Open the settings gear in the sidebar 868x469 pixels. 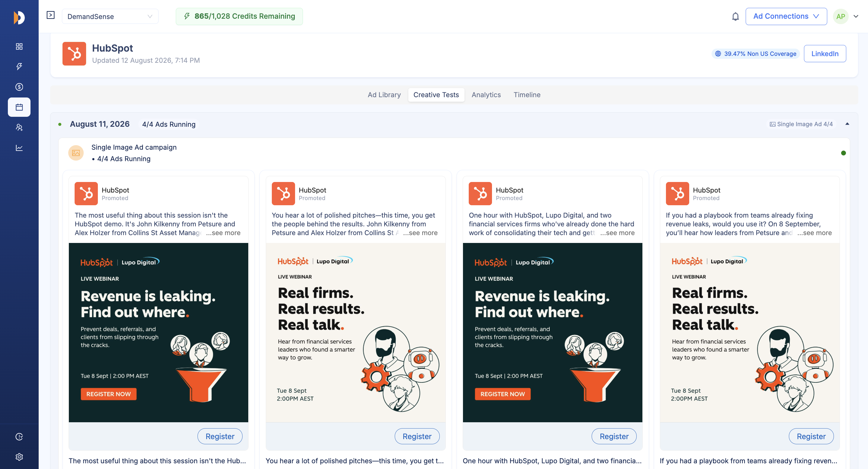(19, 457)
